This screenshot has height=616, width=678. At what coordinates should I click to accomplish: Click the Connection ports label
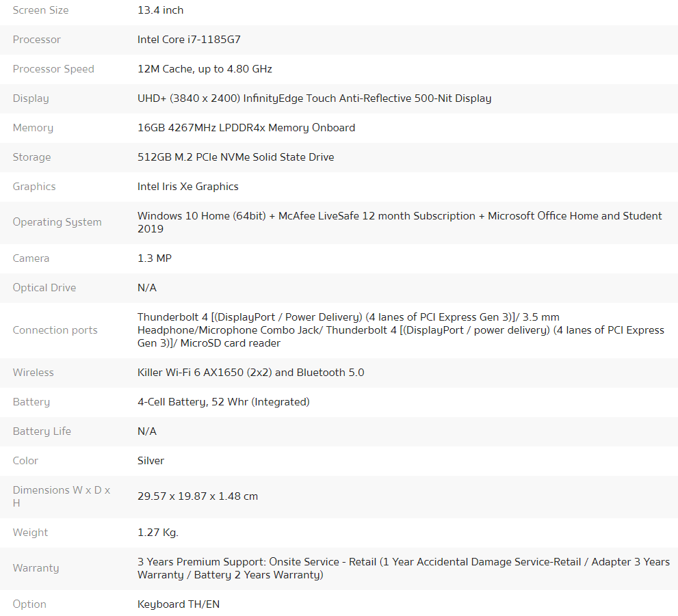point(55,330)
